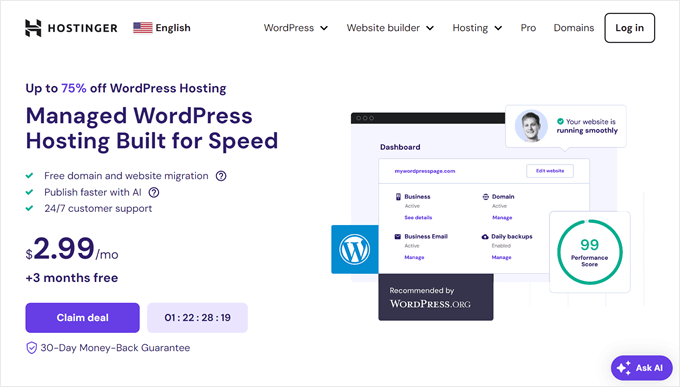Open the help icon beside Free domain
This screenshot has width=680, height=387.
click(221, 176)
